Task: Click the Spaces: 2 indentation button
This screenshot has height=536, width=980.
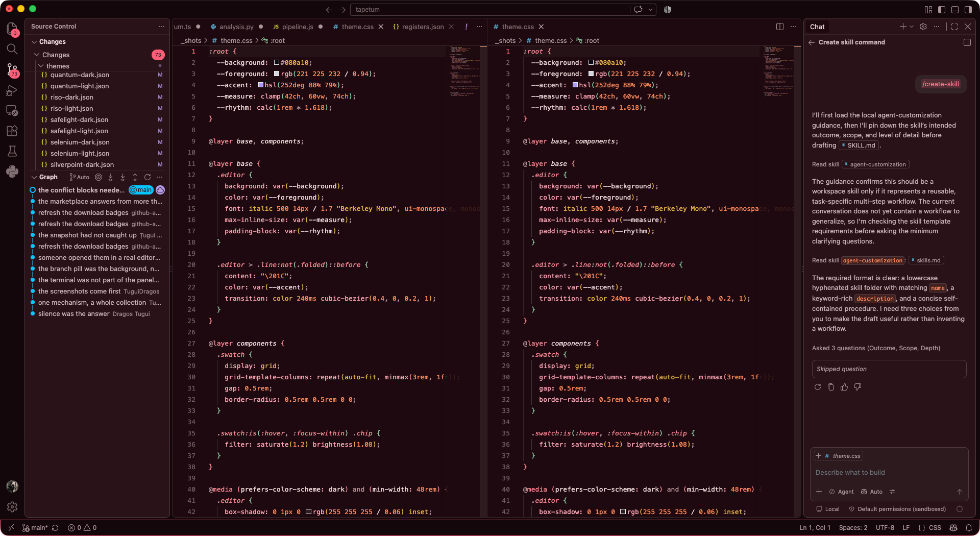Action: (x=853, y=528)
